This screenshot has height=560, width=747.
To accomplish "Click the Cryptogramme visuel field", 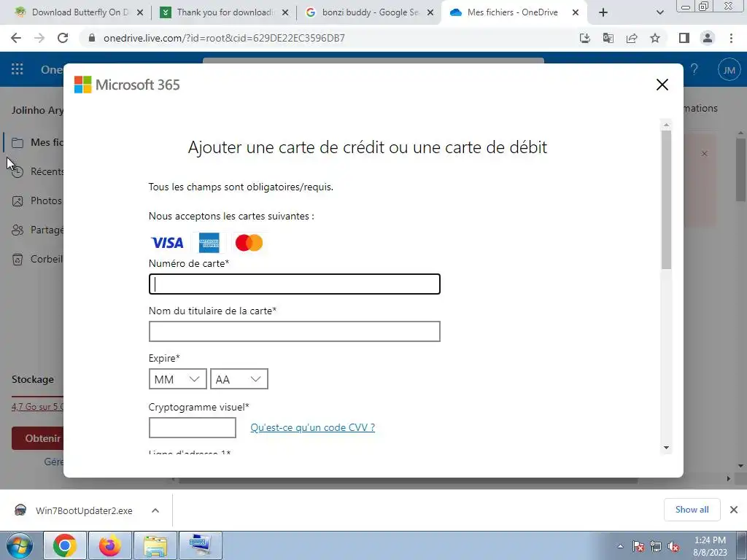I will click(193, 427).
